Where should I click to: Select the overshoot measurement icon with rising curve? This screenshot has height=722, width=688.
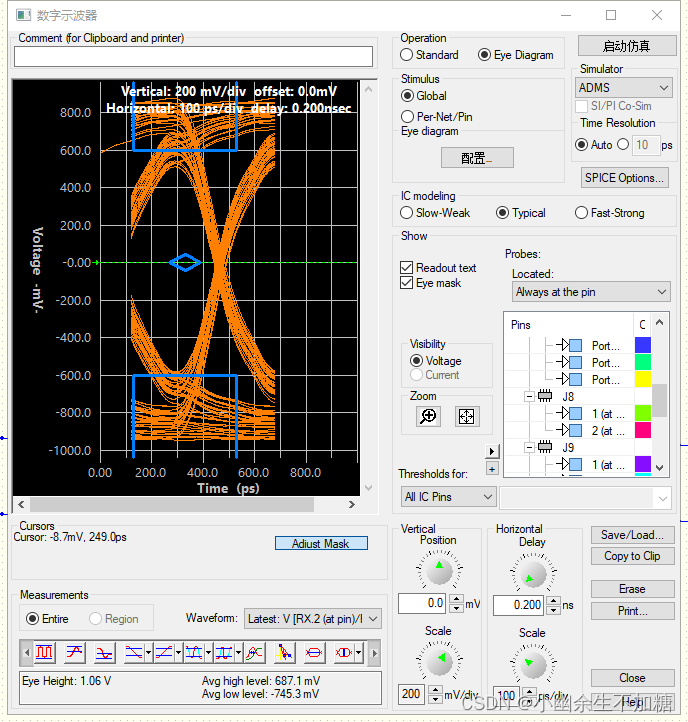74,652
